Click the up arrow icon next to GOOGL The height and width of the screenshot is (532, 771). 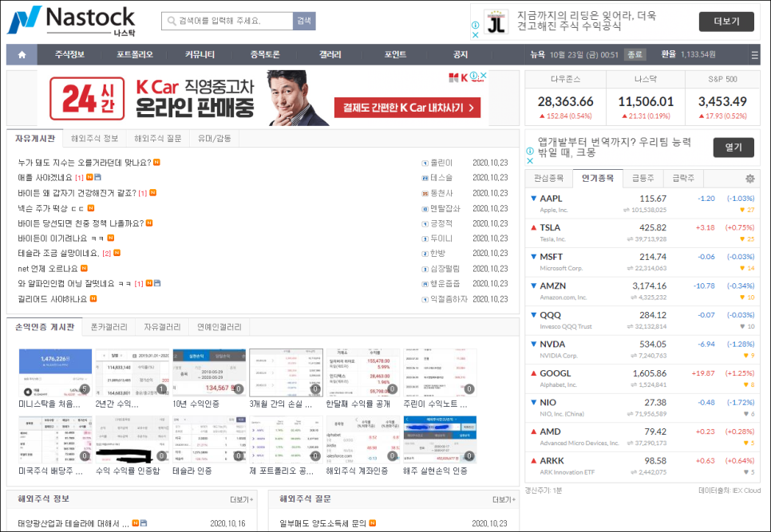click(533, 373)
